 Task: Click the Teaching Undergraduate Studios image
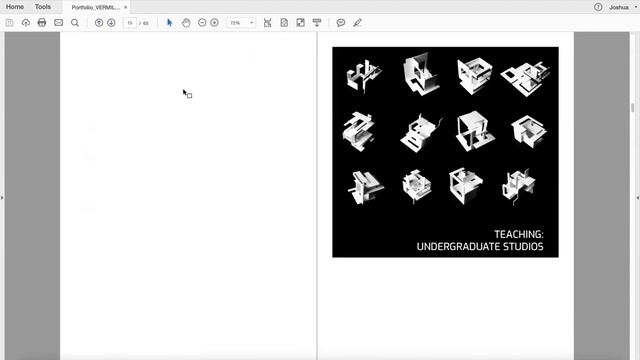point(445,152)
